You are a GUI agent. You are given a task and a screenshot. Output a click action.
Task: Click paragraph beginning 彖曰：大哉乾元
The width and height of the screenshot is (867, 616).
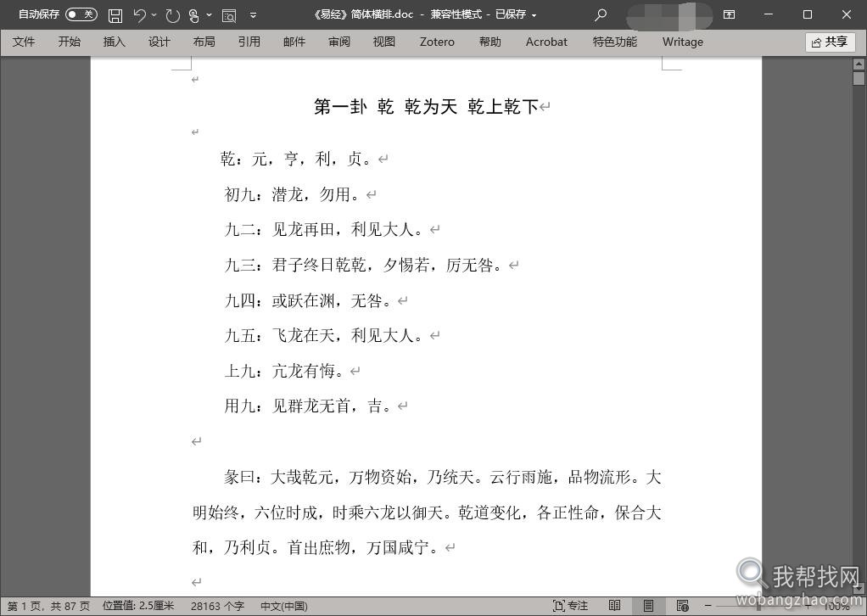(x=427, y=512)
